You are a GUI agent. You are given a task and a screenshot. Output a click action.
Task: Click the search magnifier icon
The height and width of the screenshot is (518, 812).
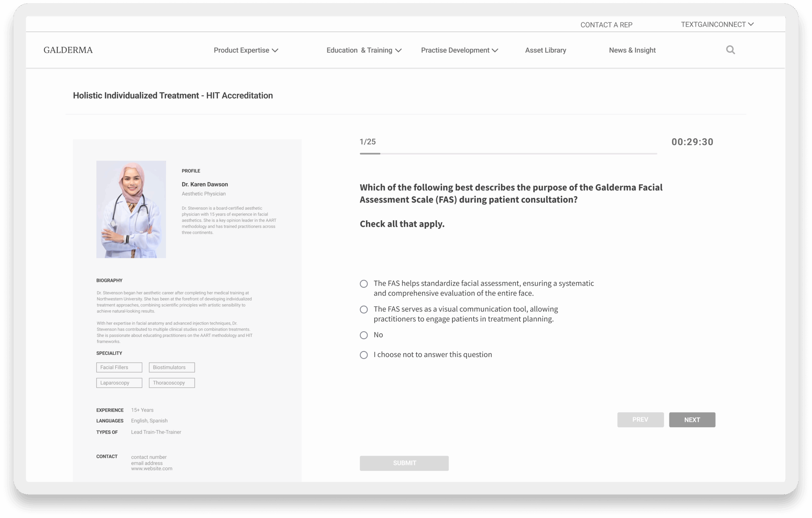tap(730, 50)
